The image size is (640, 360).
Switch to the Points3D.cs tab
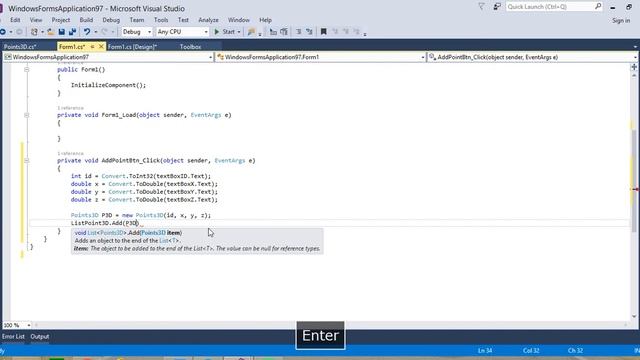[x=20, y=47]
